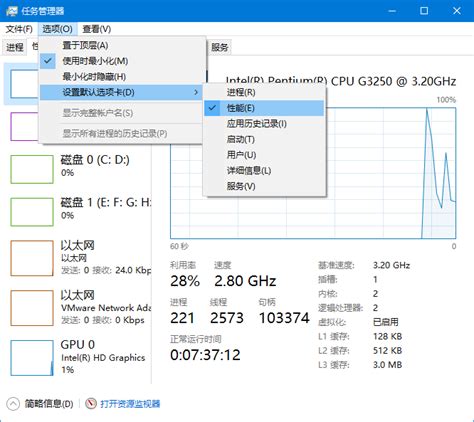The height and width of the screenshot is (422, 474).
Task: Set 服务(V) as default tab
Action: tap(264, 186)
